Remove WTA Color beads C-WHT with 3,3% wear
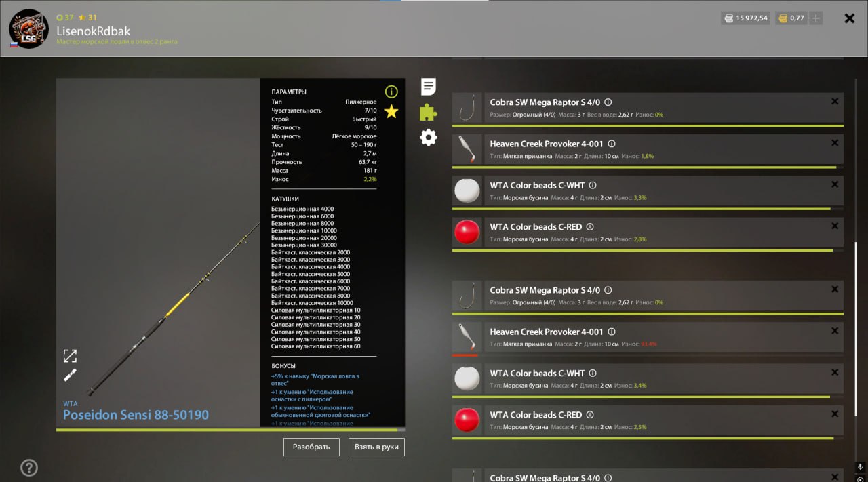 835,184
